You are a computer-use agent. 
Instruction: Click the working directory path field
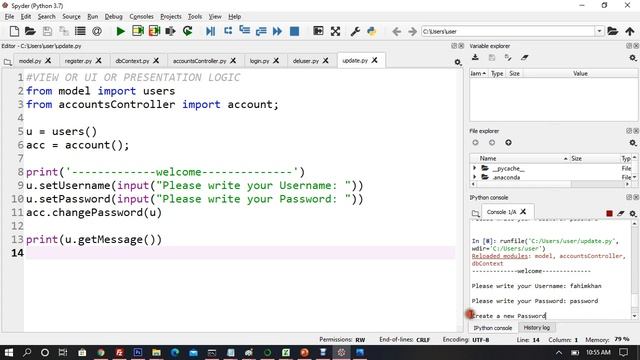pyautogui.click(x=508, y=31)
